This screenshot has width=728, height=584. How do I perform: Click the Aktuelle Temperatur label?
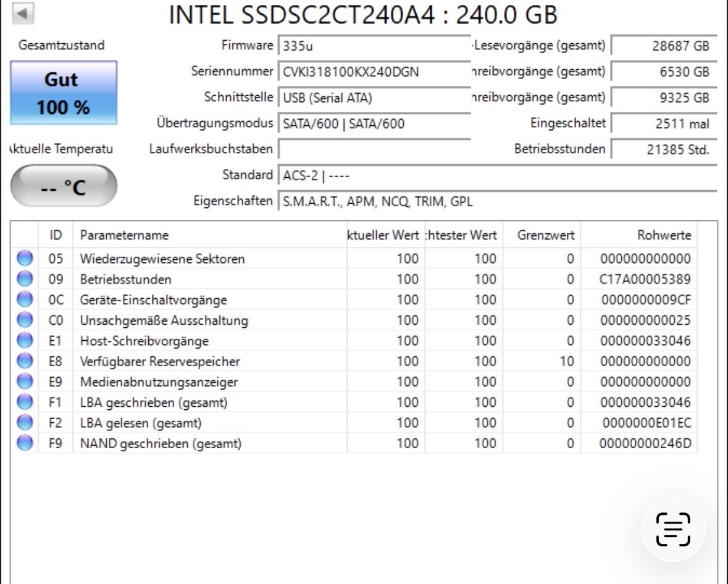point(61,149)
